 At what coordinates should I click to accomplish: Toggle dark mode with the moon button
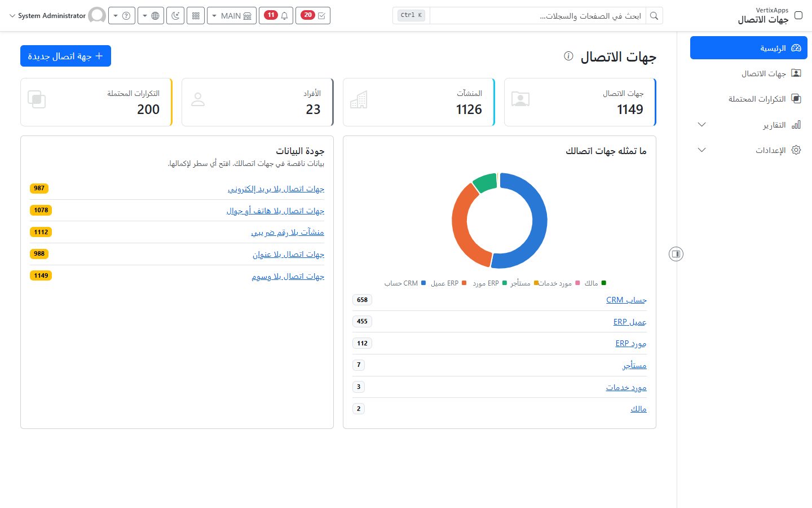point(175,16)
